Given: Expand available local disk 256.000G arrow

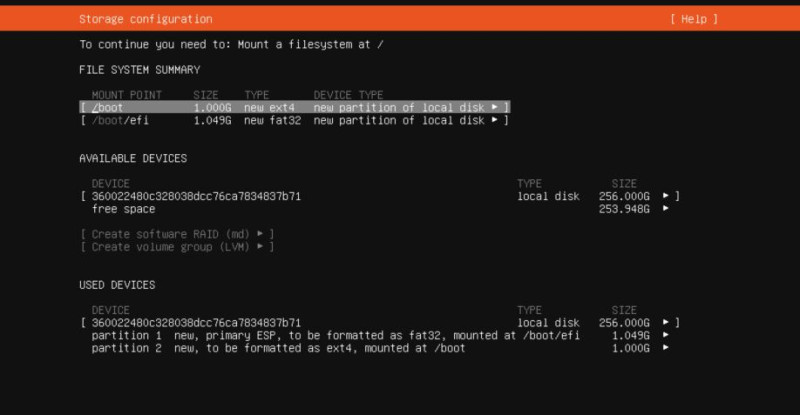Looking at the screenshot, I should pyautogui.click(x=665, y=196).
